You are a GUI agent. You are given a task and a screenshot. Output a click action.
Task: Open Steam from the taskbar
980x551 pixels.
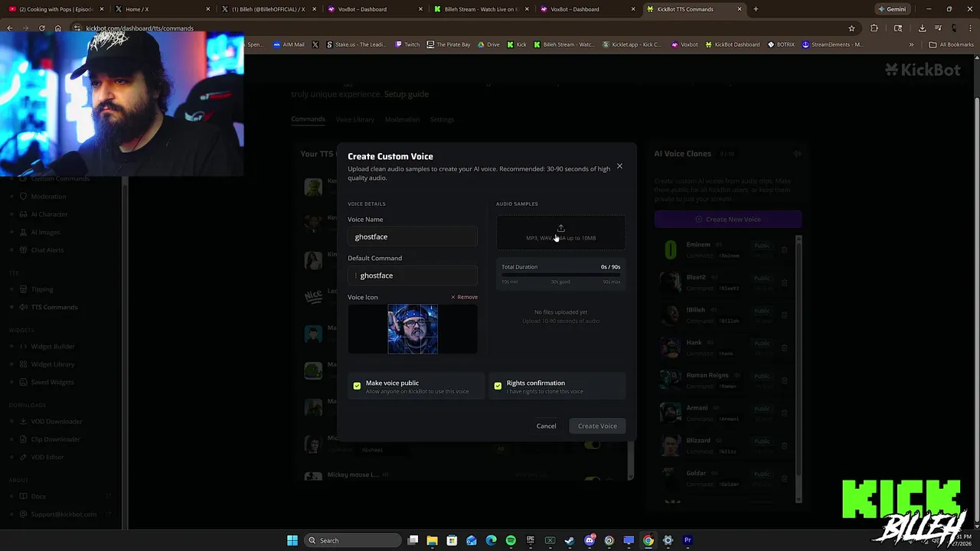(570, 540)
